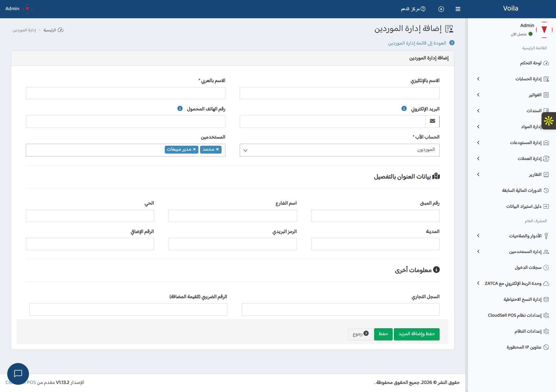Click the ZATCA cloud icon in sidebar
556x392 pixels.
tap(546, 283)
